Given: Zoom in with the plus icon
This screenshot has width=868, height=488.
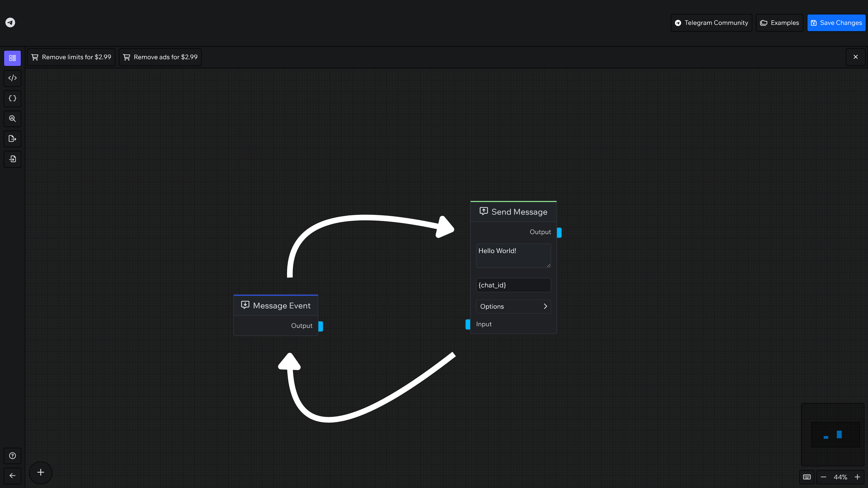Looking at the screenshot, I should click(x=857, y=477).
